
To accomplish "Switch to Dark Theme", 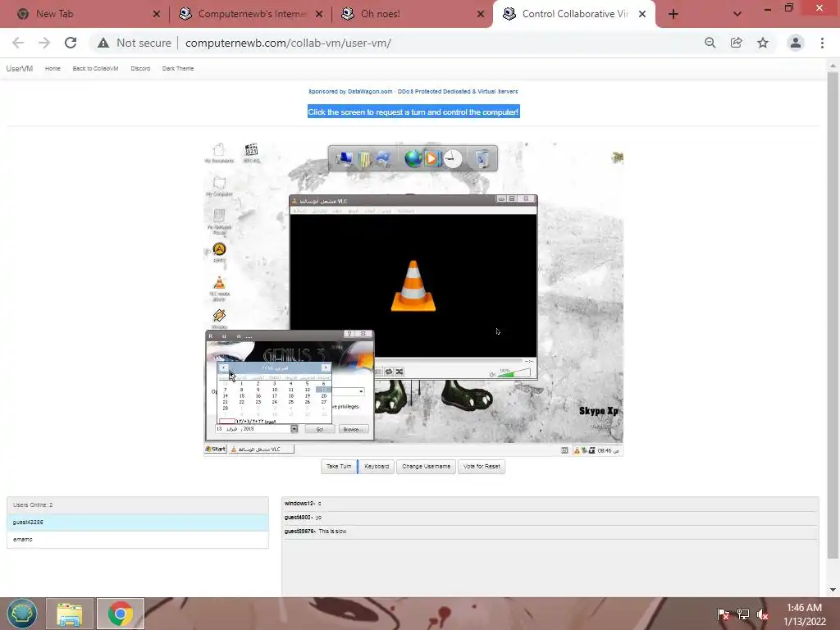I will click(178, 69).
